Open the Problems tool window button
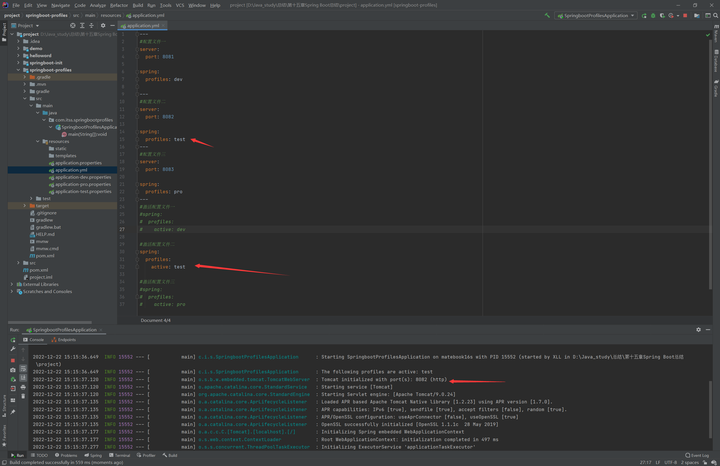Screen dimensions: 720x466 [66, 455]
